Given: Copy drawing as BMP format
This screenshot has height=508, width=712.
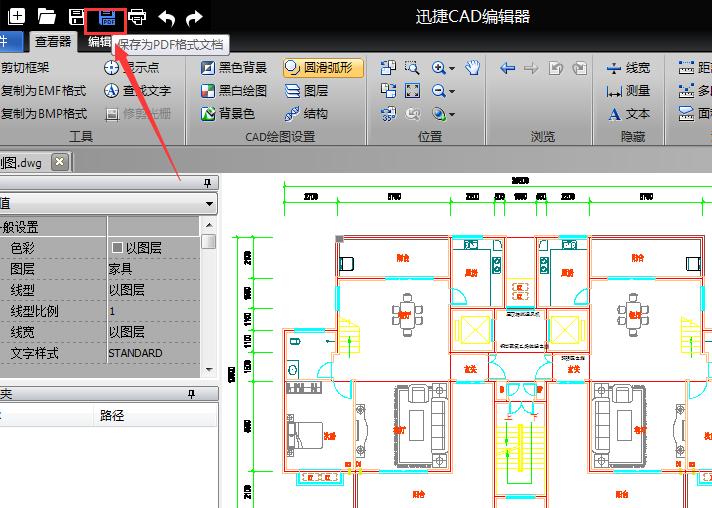Looking at the screenshot, I should (44, 113).
